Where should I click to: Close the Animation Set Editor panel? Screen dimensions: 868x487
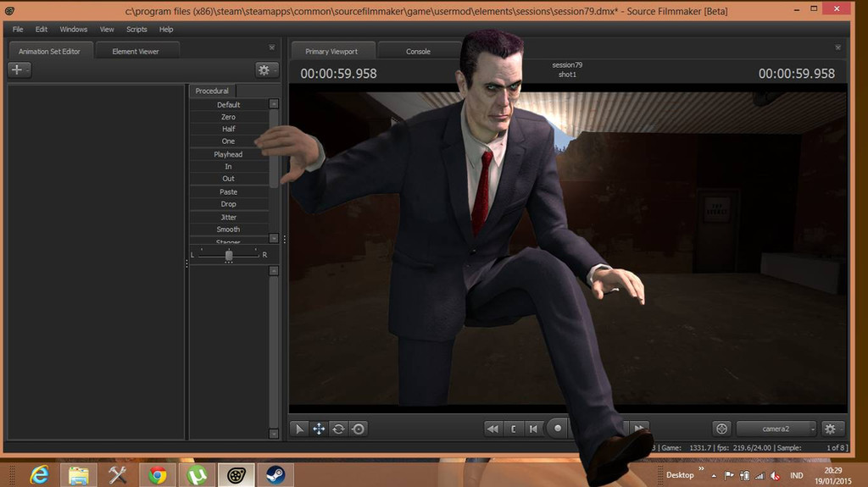coord(272,47)
